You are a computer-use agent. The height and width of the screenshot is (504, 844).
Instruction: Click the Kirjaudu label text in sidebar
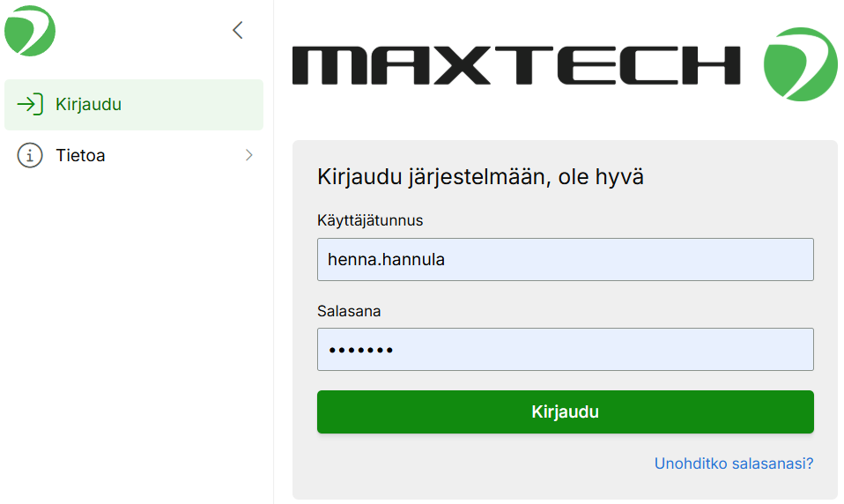88,105
